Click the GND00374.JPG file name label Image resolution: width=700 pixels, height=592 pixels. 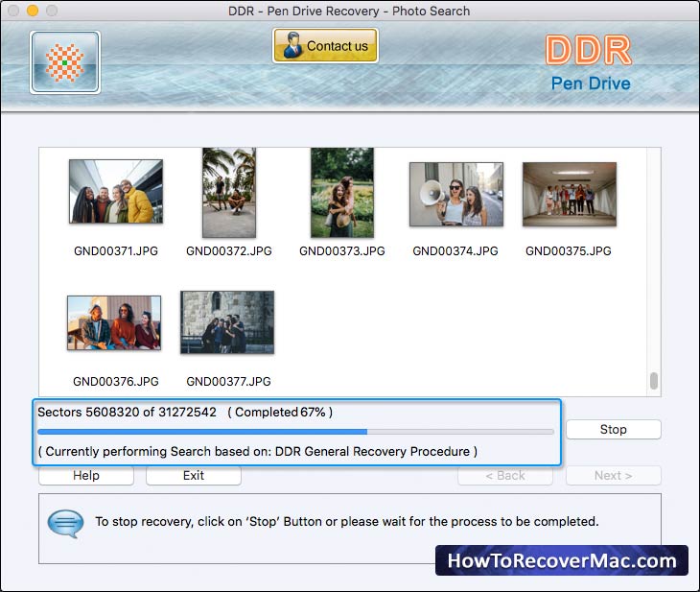[455, 251]
